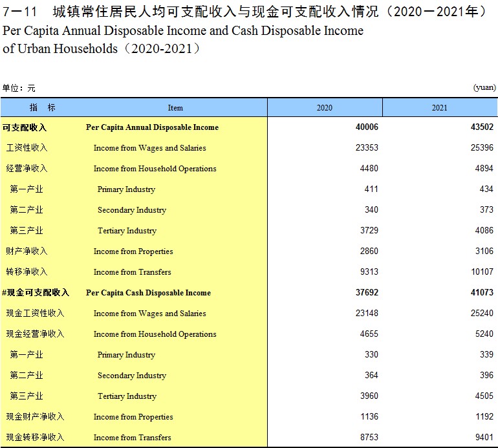The height and width of the screenshot is (448, 498).
Task: Select the value 1192
Action: click(x=484, y=416)
